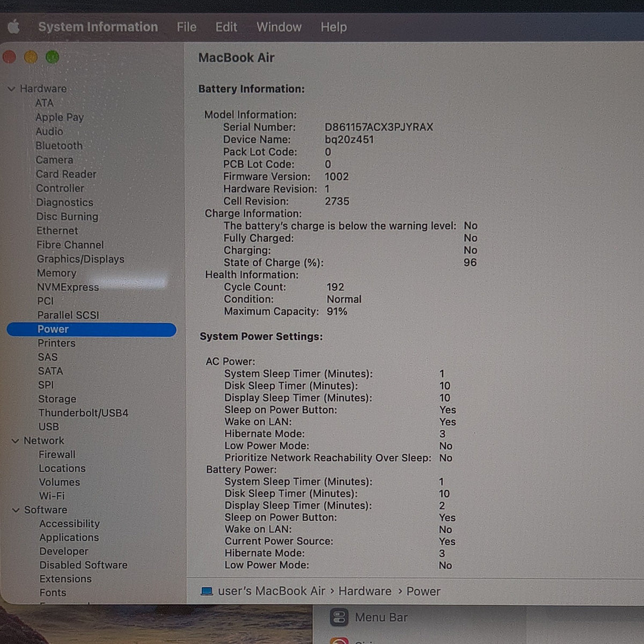Select Printers in the sidebar
644x644 pixels.
[56, 343]
